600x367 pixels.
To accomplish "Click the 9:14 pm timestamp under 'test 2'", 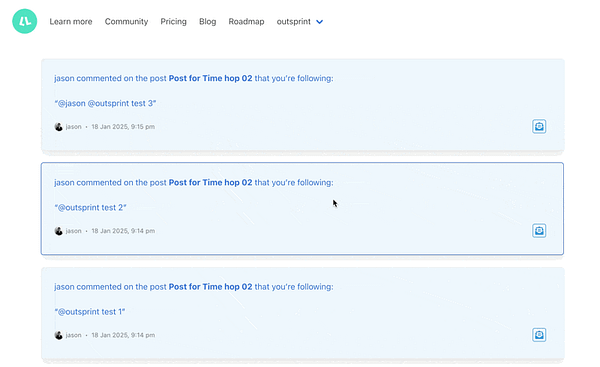I will coord(123,231).
